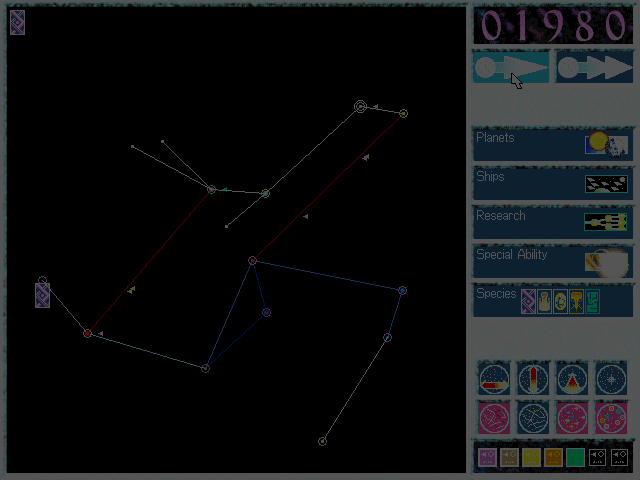Select the pink ship midway on right red lane
The image size is (640, 480).
(x=306, y=216)
